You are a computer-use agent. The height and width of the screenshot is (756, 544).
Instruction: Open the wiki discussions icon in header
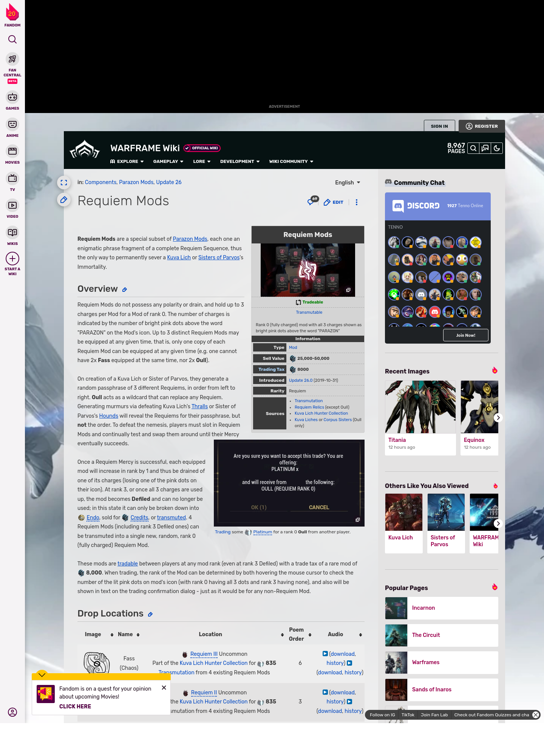click(485, 148)
